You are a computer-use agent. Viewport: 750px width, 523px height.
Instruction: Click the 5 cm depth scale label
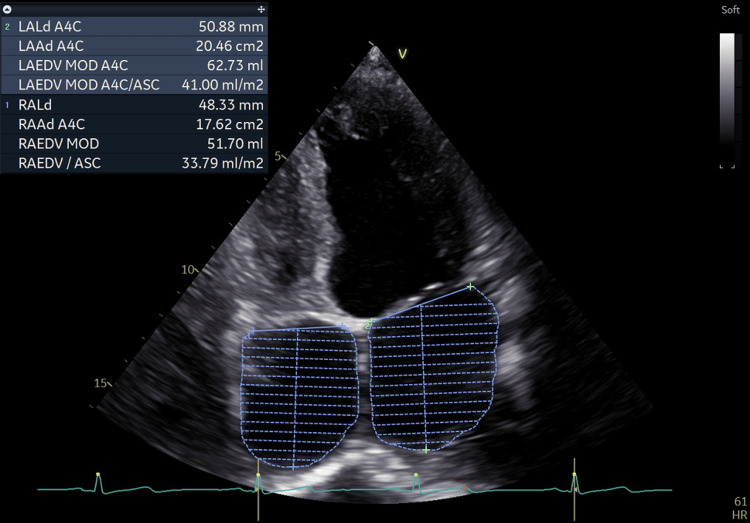pyautogui.click(x=278, y=156)
